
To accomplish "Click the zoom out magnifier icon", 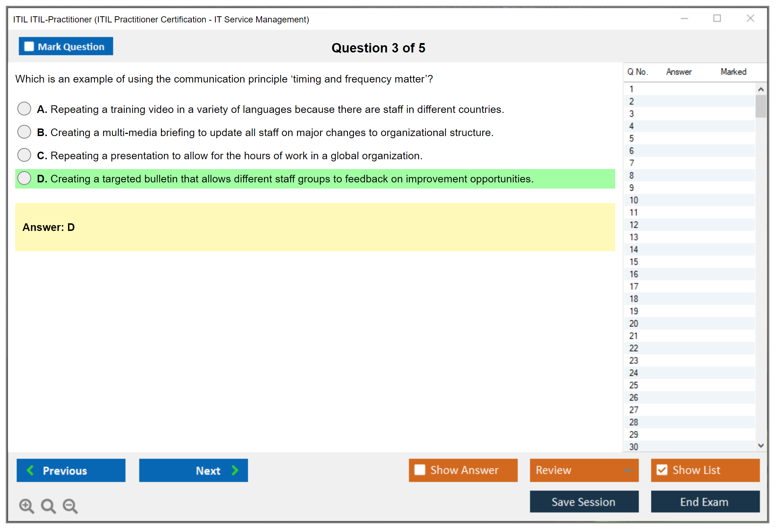I will pyautogui.click(x=70, y=506).
